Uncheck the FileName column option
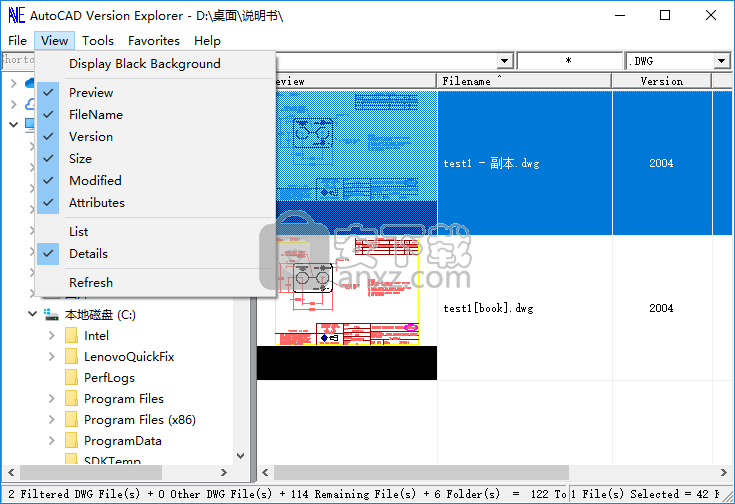The width and height of the screenshot is (735, 504). 155,115
